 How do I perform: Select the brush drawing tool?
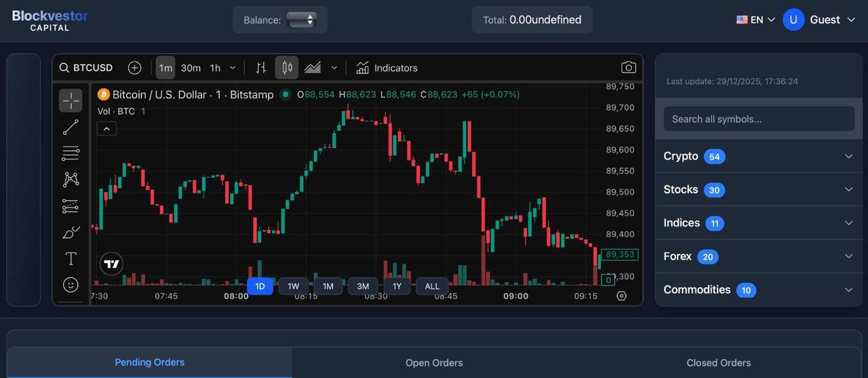coord(71,233)
